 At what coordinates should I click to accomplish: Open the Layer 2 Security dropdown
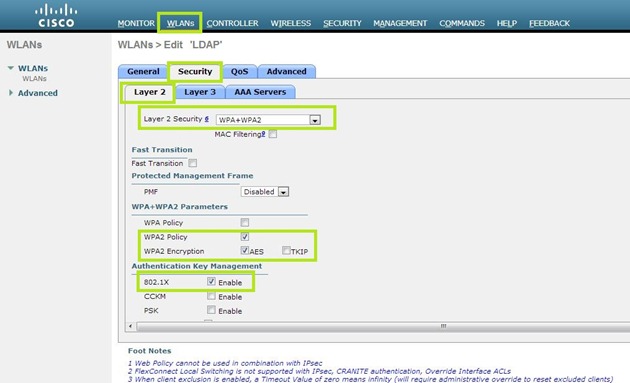(268, 120)
